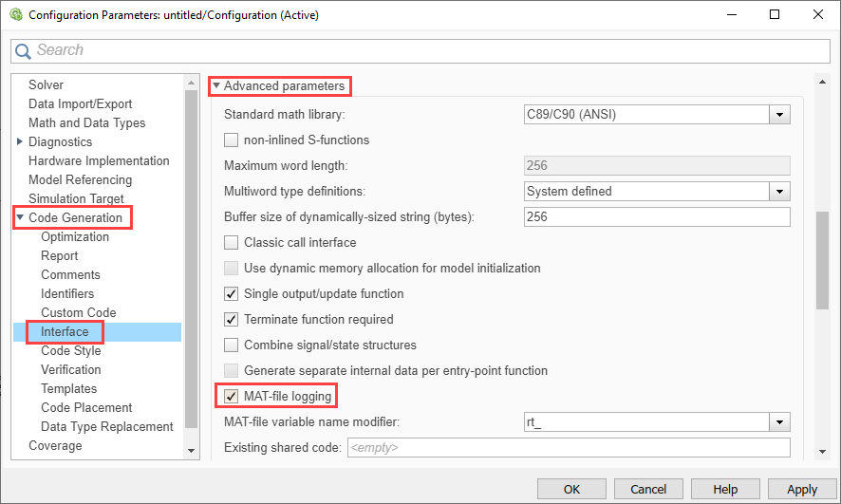Click the tree panel scroll-up arrow

191,83
